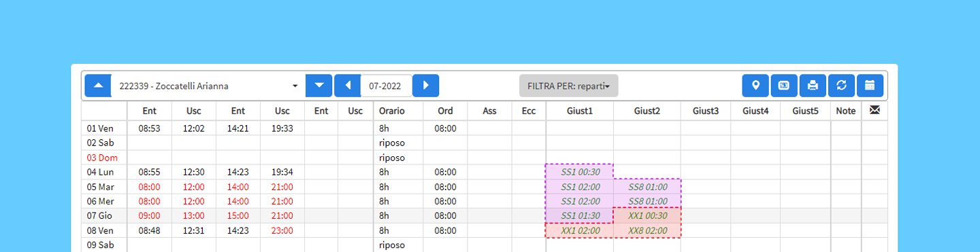Select the SS1 00:30 justification cell
Image resolution: width=980 pixels, height=252 pixels.
[579, 172]
